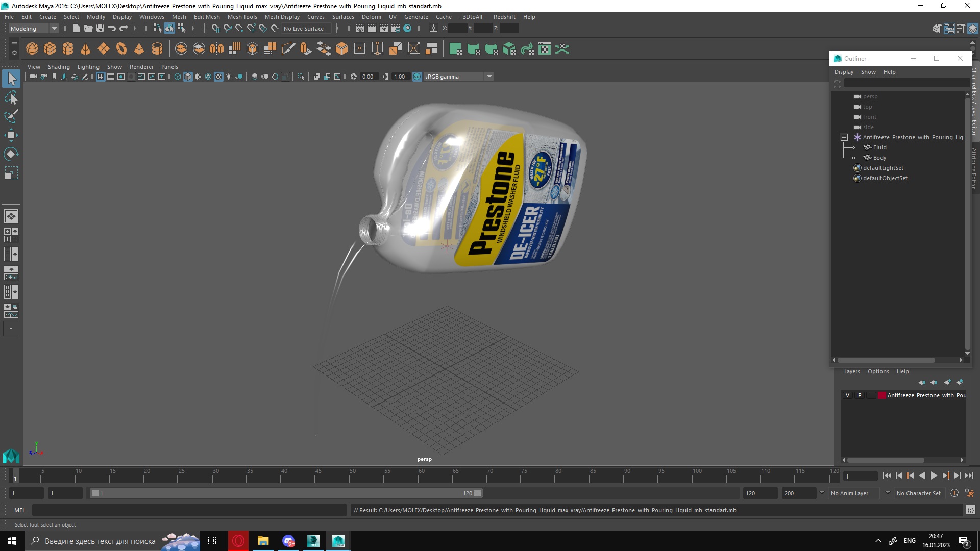980x551 pixels.
Task: Open No Anim Layer dropdown
Action: coord(854,493)
